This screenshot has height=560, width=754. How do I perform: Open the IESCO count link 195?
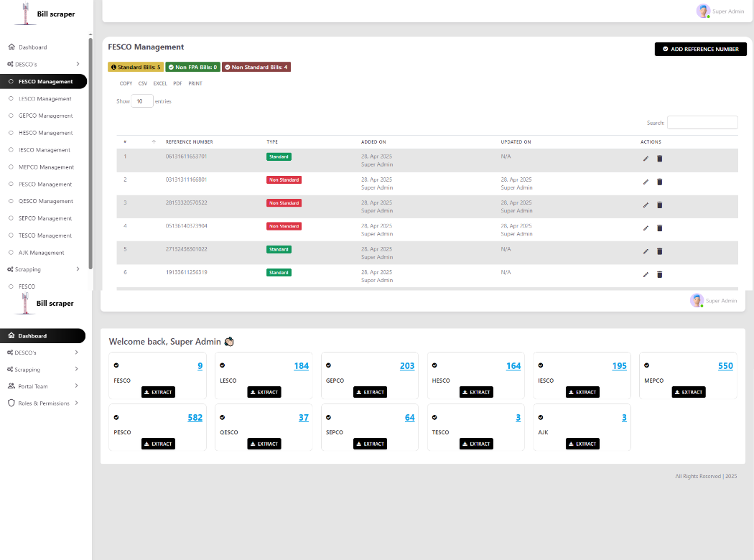coord(619,366)
